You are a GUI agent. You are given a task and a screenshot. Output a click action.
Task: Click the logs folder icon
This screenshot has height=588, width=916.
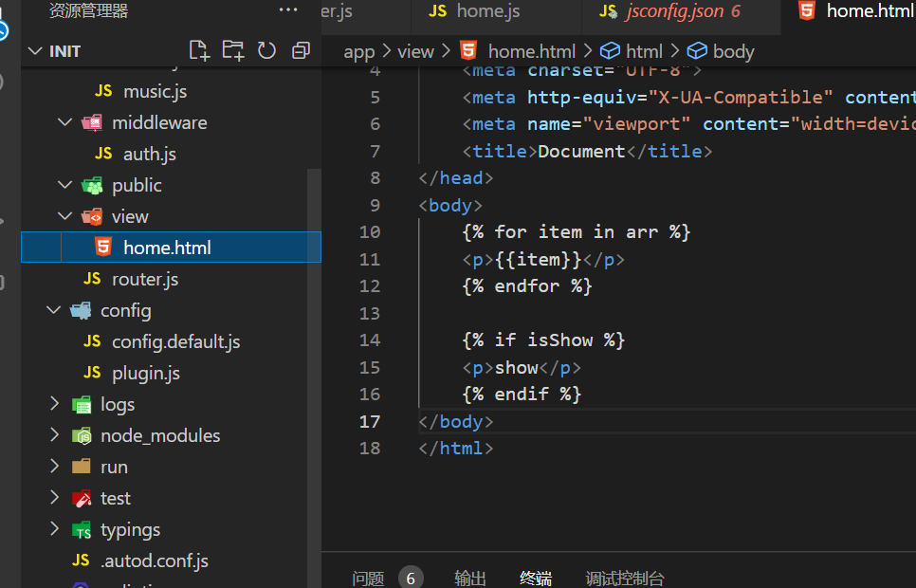coord(82,404)
